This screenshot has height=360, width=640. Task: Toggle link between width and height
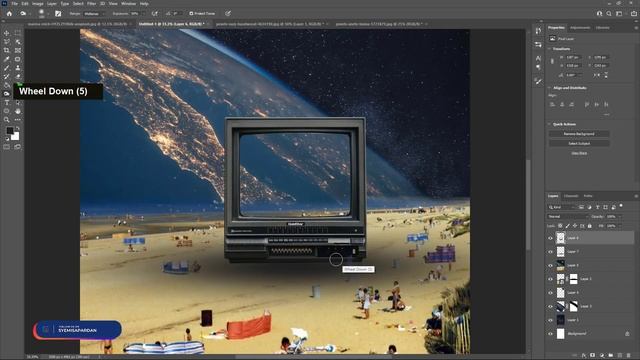click(552, 61)
